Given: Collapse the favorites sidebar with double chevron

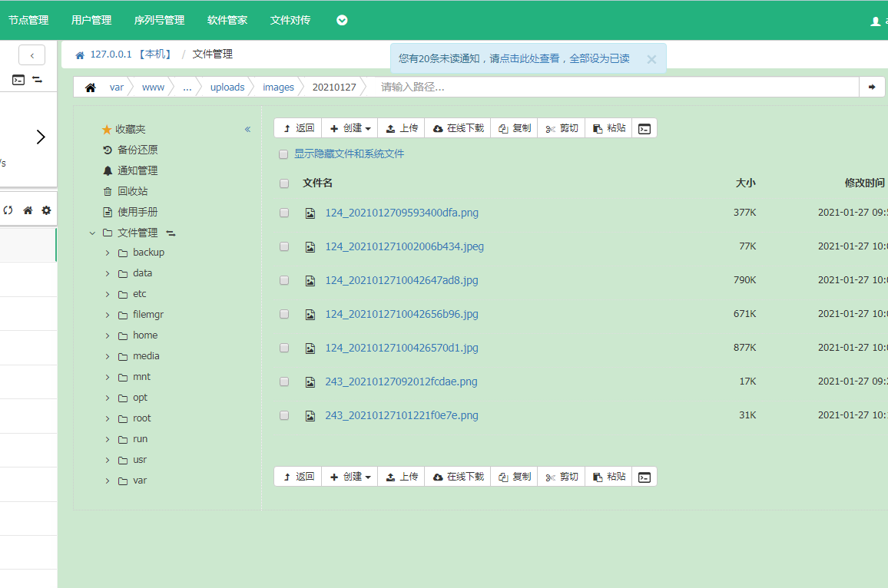Looking at the screenshot, I should tap(247, 130).
